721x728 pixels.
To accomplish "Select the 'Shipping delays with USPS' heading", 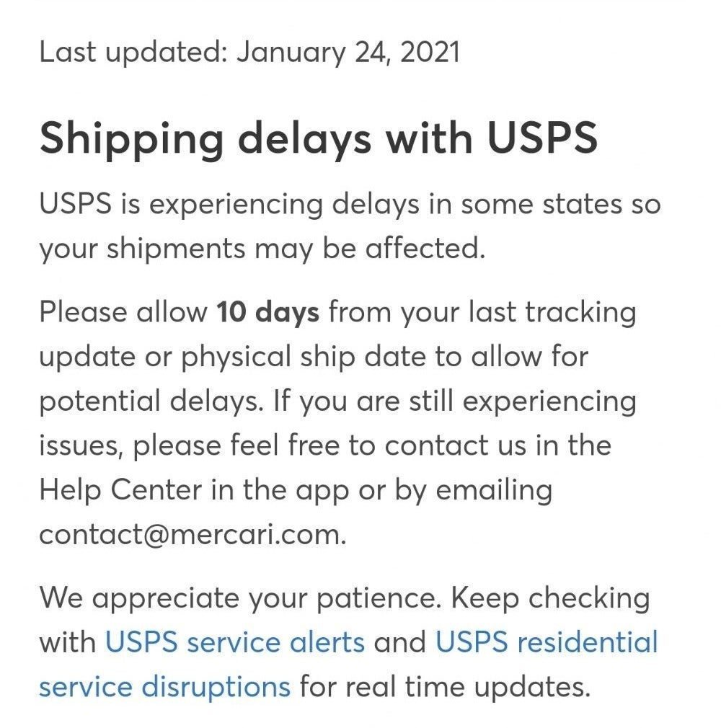I will (x=319, y=139).
